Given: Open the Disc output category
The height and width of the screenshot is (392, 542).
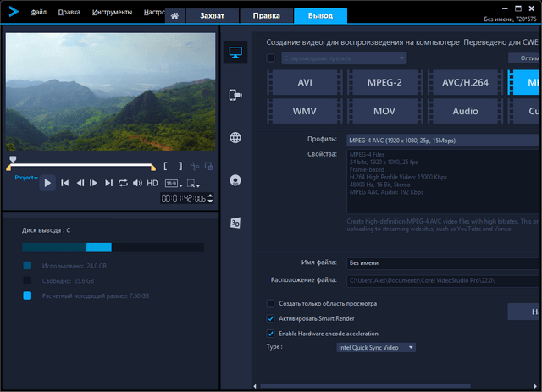Looking at the screenshot, I should click(x=235, y=179).
